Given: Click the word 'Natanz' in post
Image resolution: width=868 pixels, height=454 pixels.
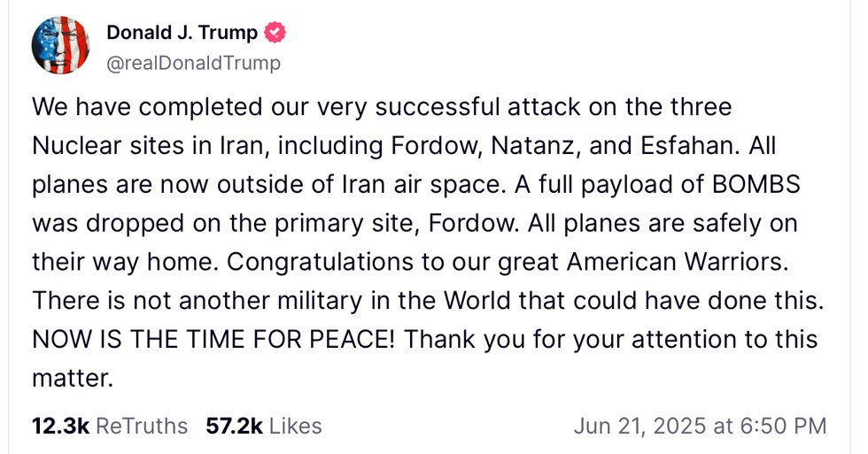Looking at the screenshot, I should (532, 146).
